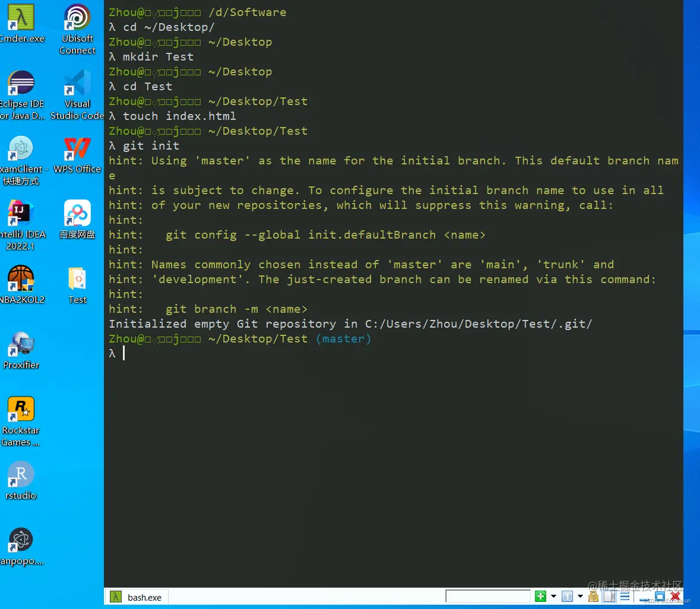Toggle the lock console icon
This screenshot has height=609, width=700.
click(593, 597)
